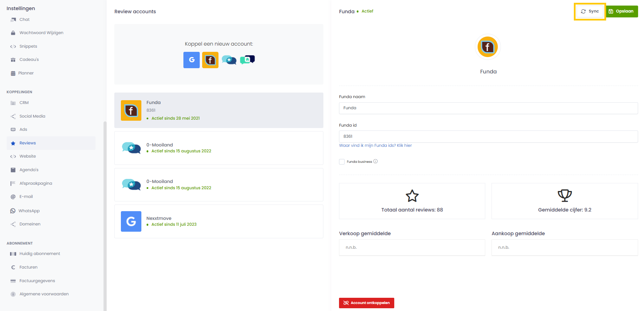Enable the Funda business checkbox
This screenshot has width=644, height=311.
(342, 162)
